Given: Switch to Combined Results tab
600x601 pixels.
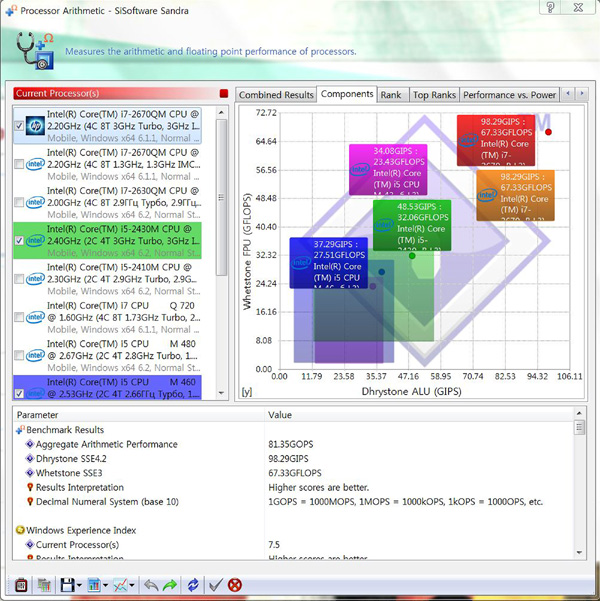Looking at the screenshot, I should 276,95.
